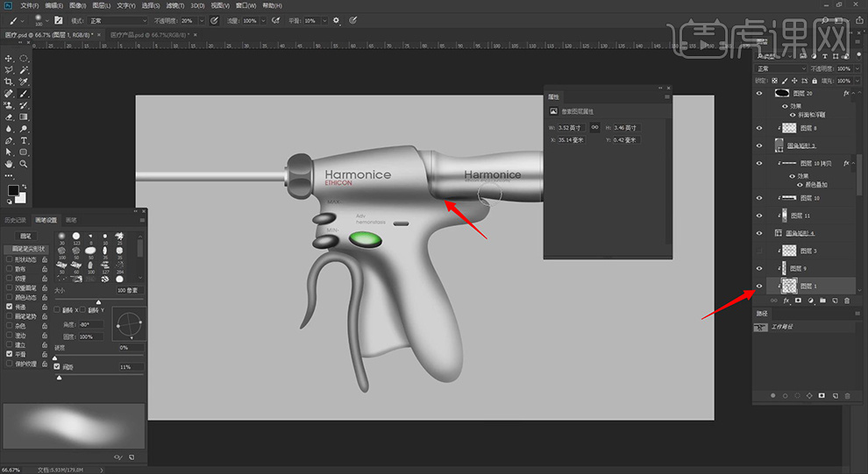Click the smoothing options gear icon
This screenshot has width=868, height=474.
pos(336,19)
